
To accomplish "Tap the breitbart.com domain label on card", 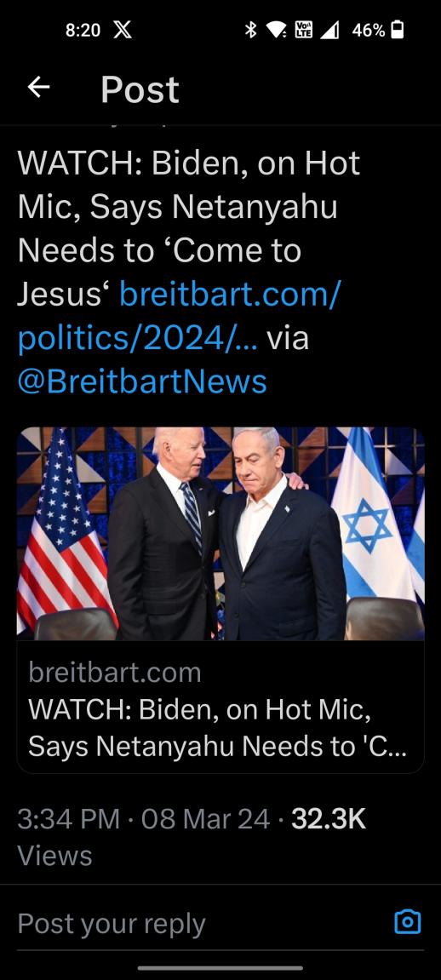I will [115, 673].
